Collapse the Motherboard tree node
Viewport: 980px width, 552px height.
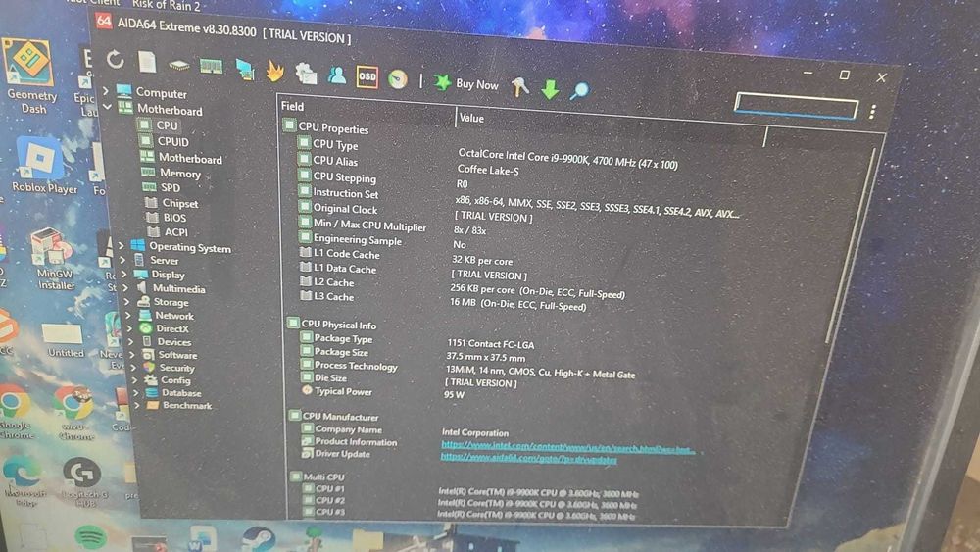[x=108, y=107]
